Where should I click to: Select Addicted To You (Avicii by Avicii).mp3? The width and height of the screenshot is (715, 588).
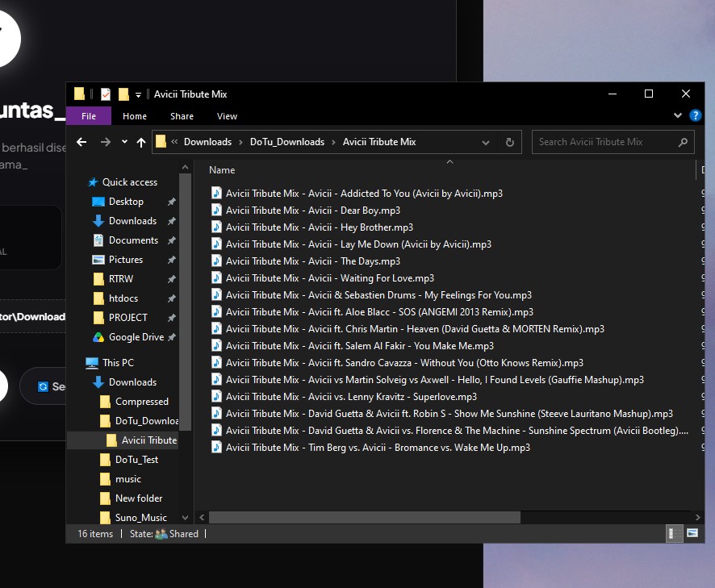click(x=364, y=194)
